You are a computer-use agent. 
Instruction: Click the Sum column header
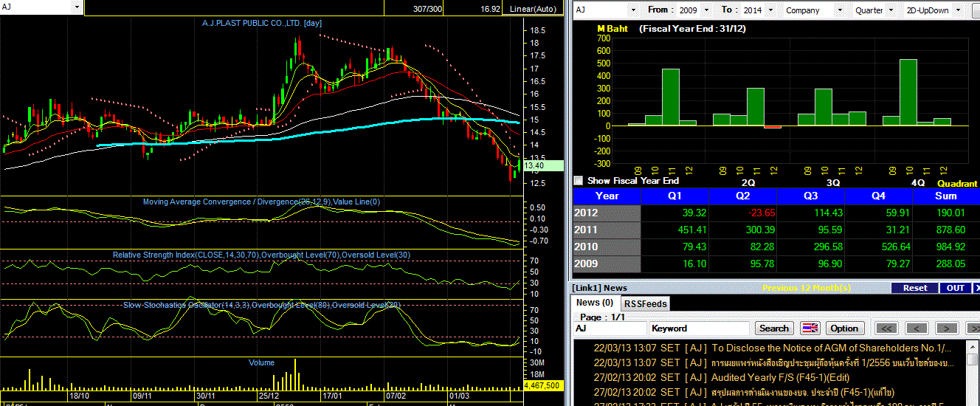click(946, 196)
